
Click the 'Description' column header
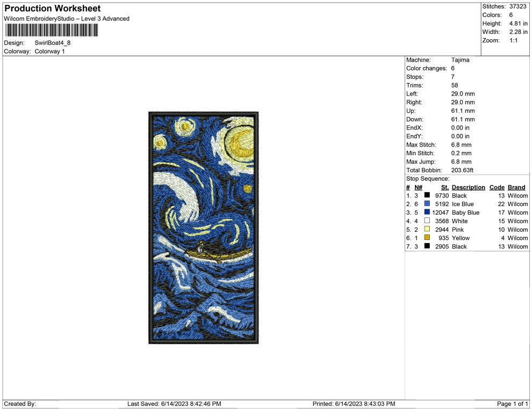pos(468,187)
